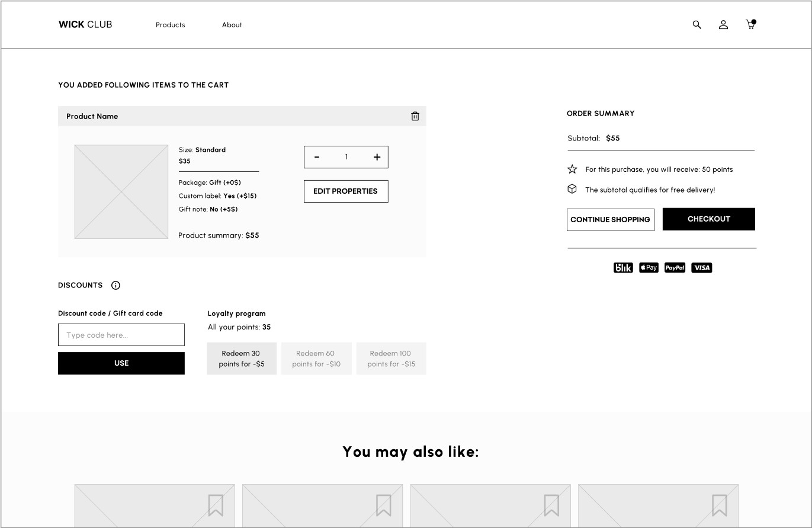Click 'You may also like:' heading

click(410, 452)
